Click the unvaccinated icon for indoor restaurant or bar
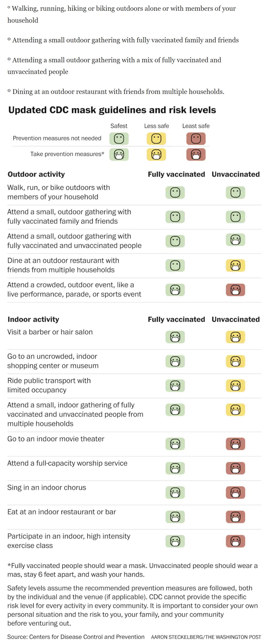268x644 pixels. [x=235, y=517]
